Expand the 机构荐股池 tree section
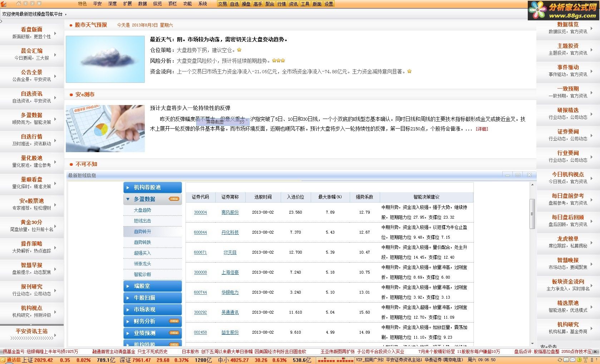Viewport: 600px width, 364px height. [128, 187]
